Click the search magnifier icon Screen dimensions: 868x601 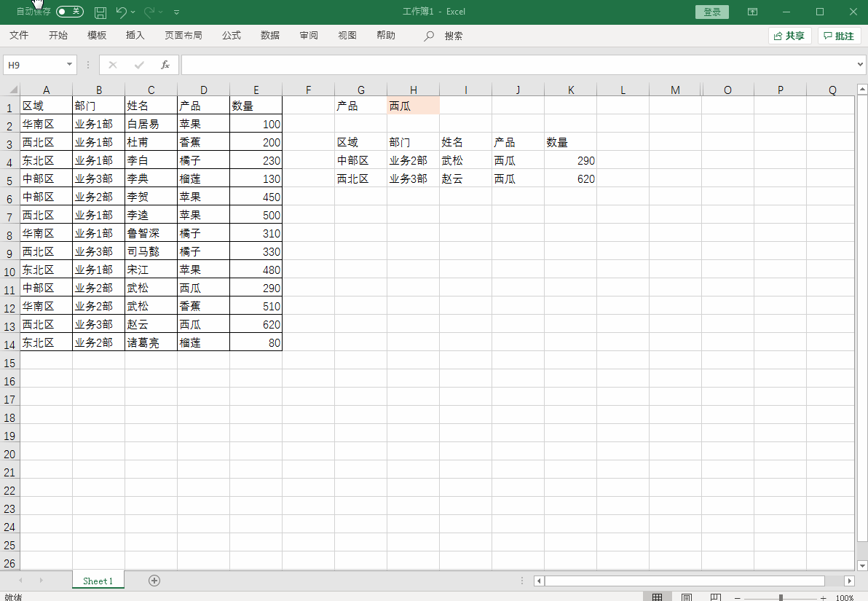[429, 36]
